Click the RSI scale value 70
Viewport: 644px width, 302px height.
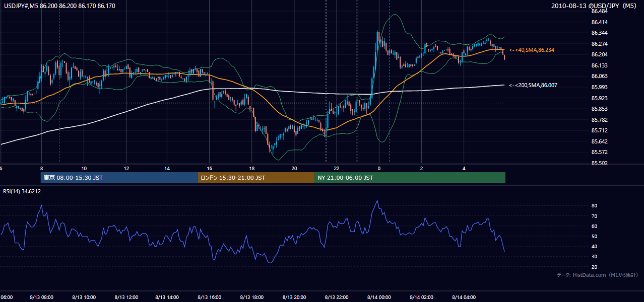tap(594, 216)
